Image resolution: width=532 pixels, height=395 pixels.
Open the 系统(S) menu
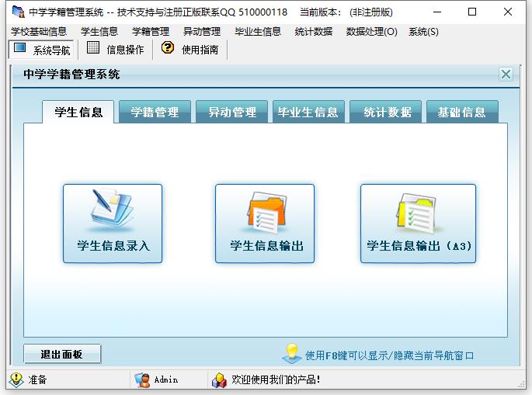(423, 32)
